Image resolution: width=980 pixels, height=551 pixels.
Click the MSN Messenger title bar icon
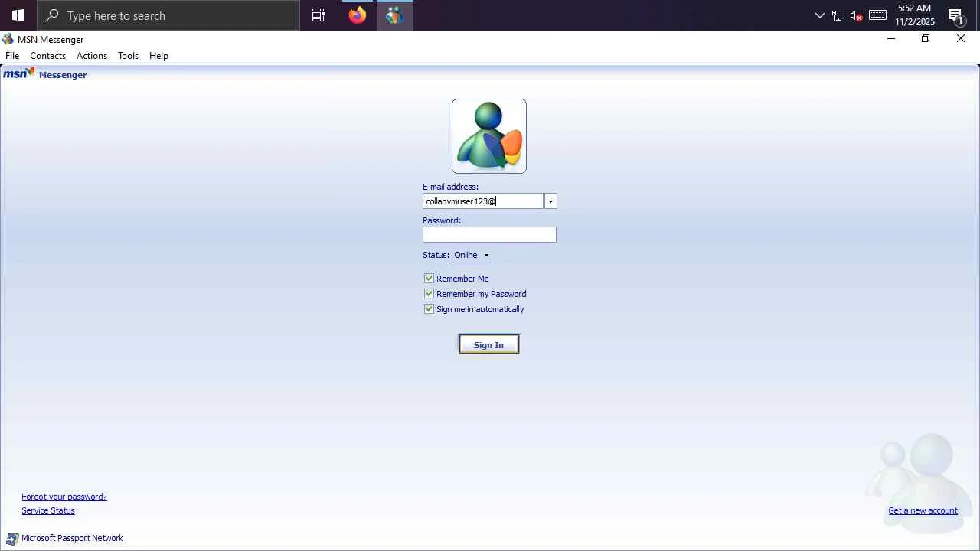(8, 39)
